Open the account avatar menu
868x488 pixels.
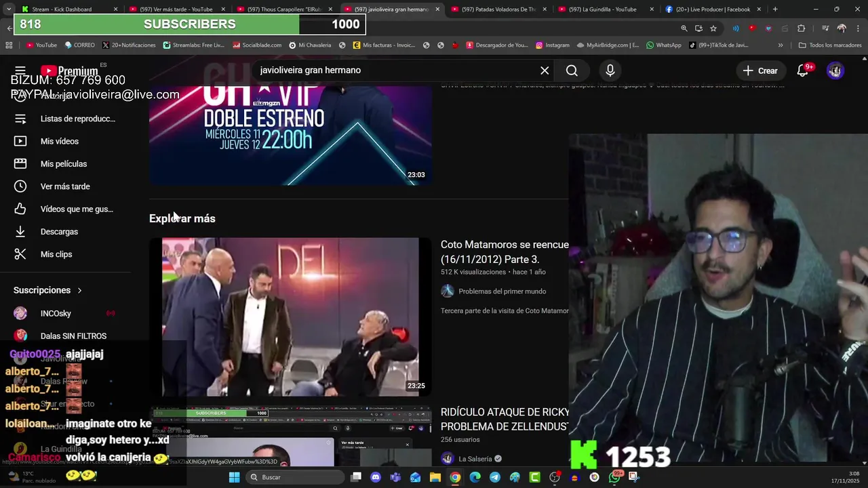coord(835,70)
